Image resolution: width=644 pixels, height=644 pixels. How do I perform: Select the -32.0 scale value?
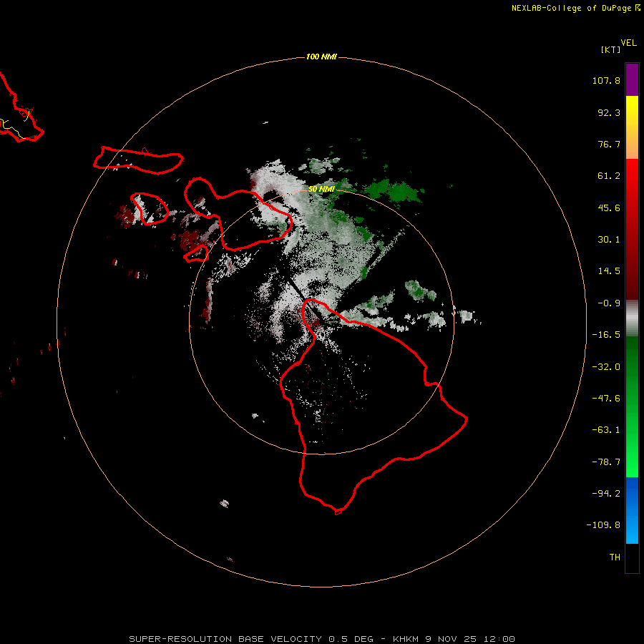point(606,367)
